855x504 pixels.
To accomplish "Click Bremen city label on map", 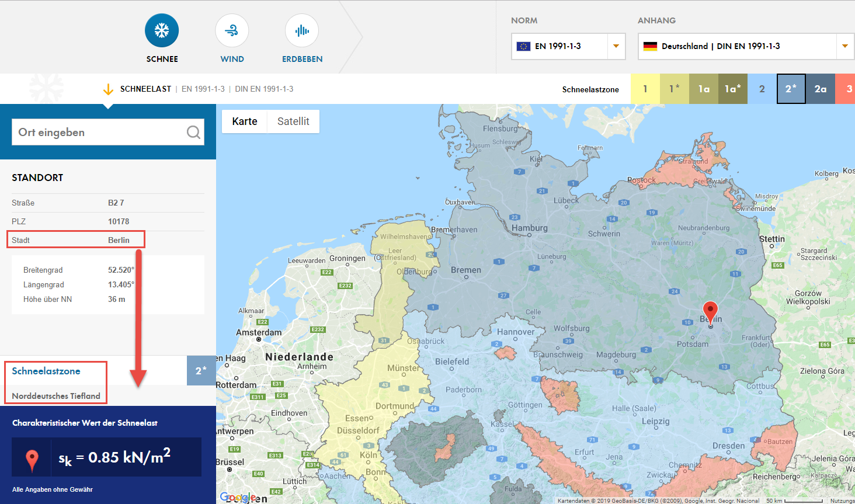I will pos(466,270).
